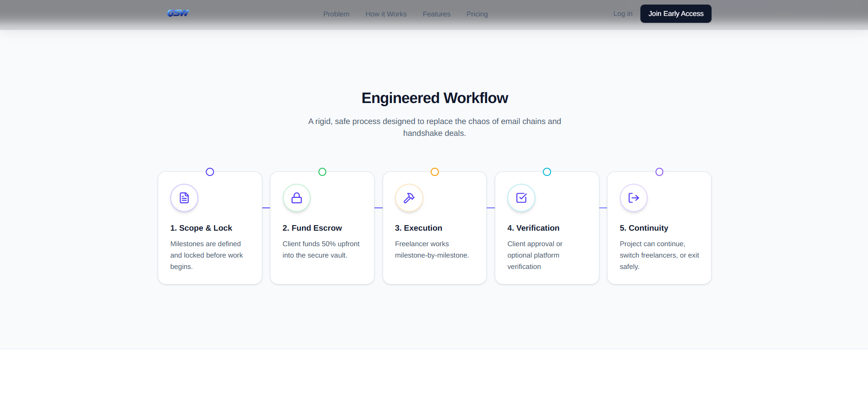Click the orange dot above Execution card

point(435,172)
